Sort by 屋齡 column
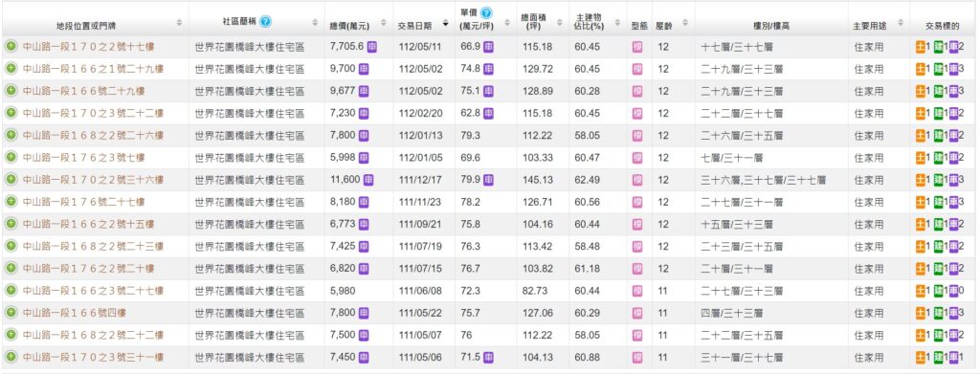The width and height of the screenshot is (980, 374). (684, 22)
